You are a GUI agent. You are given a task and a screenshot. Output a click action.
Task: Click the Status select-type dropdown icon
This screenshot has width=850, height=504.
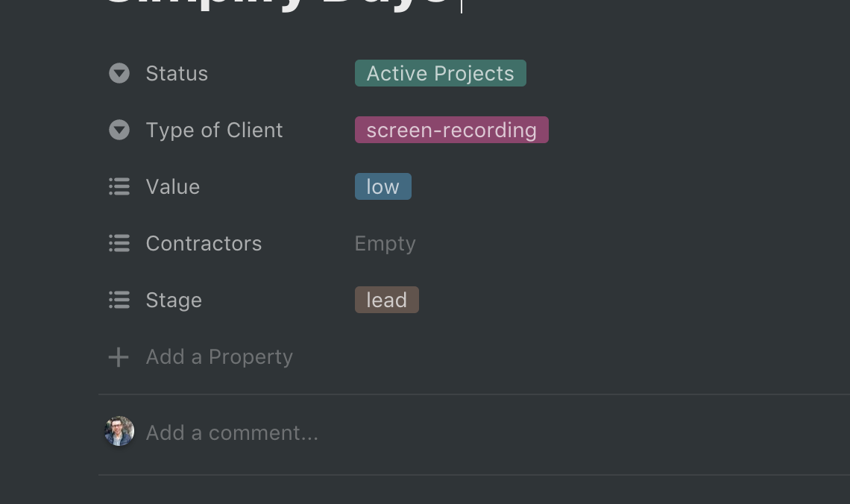click(x=119, y=73)
